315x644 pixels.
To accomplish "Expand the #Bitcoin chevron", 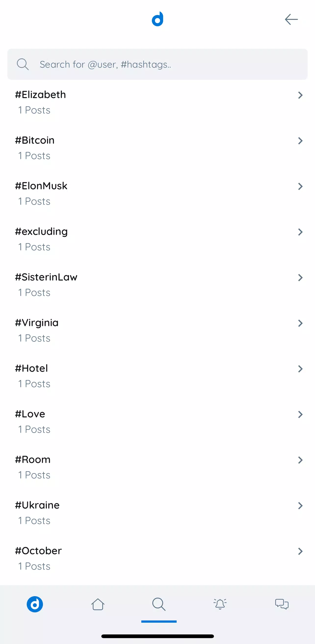I will pyautogui.click(x=300, y=141).
